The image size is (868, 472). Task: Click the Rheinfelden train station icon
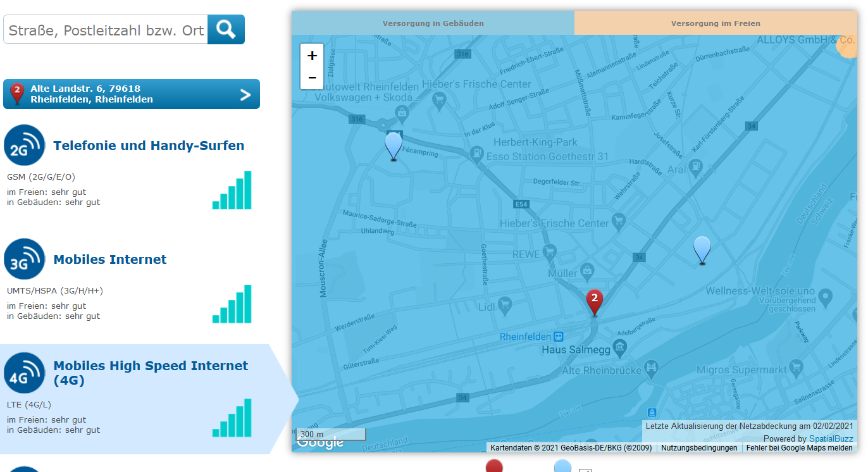coord(559,336)
